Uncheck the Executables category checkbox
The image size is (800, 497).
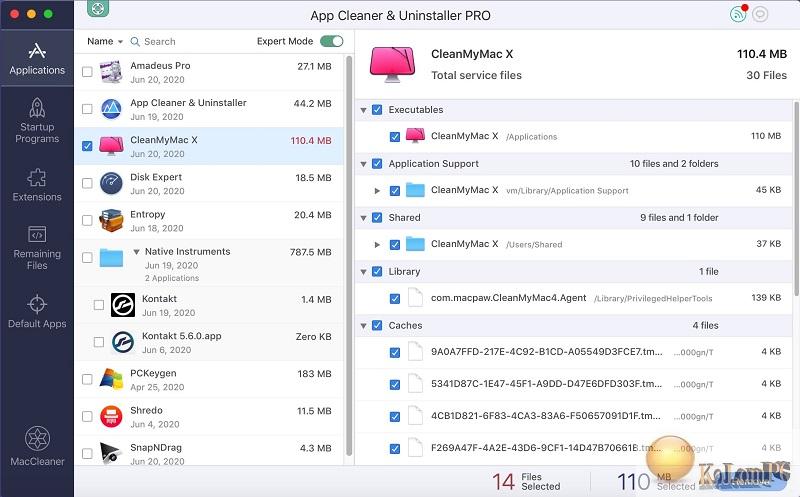pyautogui.click(x=377, y=110)
